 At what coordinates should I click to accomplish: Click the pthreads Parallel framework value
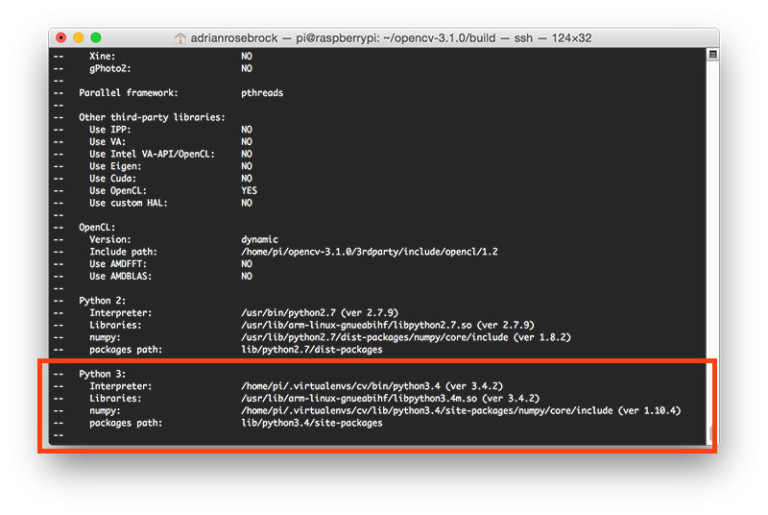[262, 93]
